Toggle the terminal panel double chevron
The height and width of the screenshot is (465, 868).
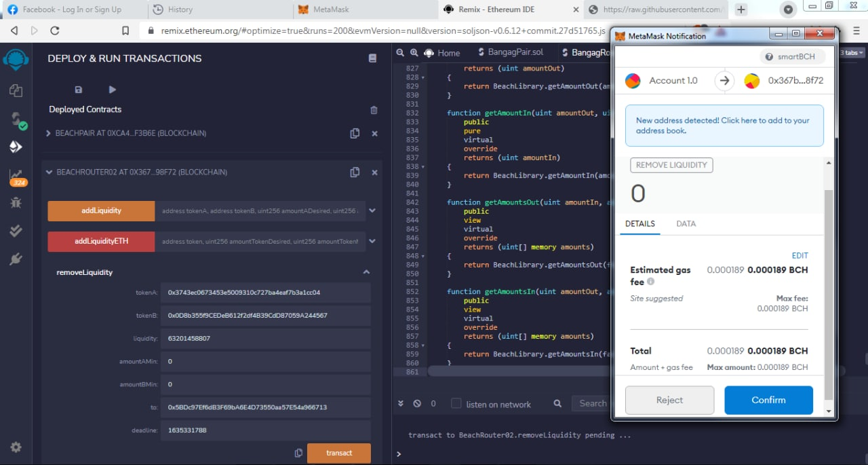click(400, 403)
